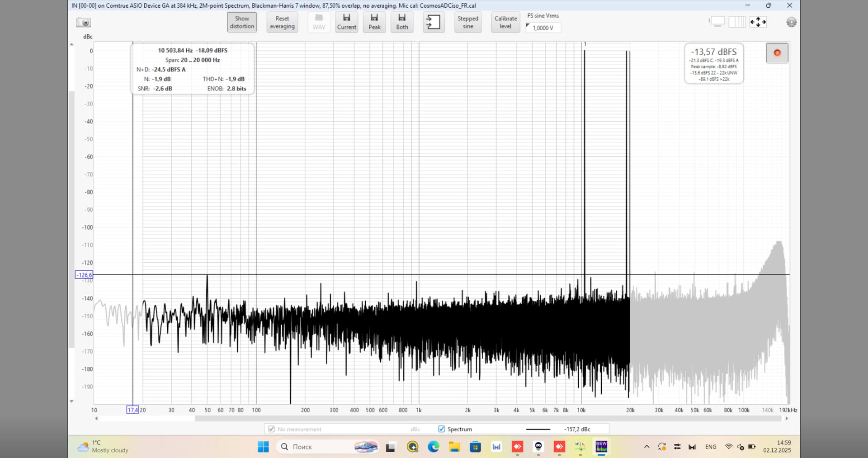Viewport: 868px width, 458px height.
Task: Show hidden icons in system tray
Action: click(x=646, y=447)
